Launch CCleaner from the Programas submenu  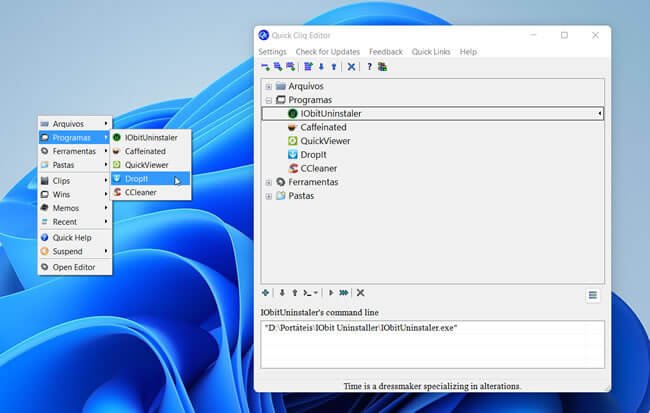(151, 192)
